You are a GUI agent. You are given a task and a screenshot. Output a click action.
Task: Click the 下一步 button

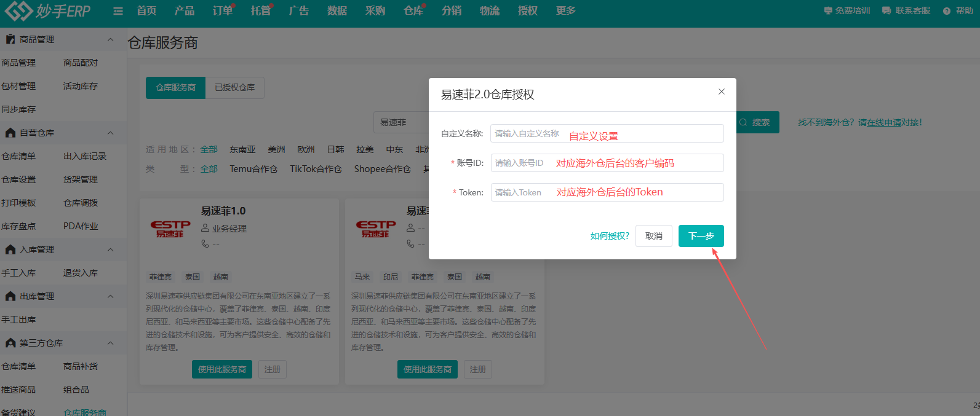tap(701, 236)
